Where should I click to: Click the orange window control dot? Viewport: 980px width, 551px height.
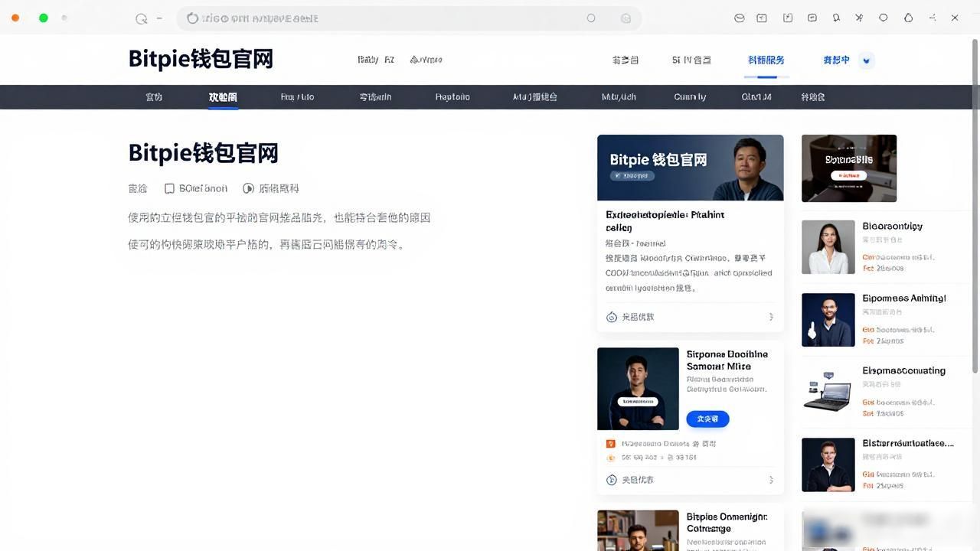pyautogui.click(x=15, y=18)
